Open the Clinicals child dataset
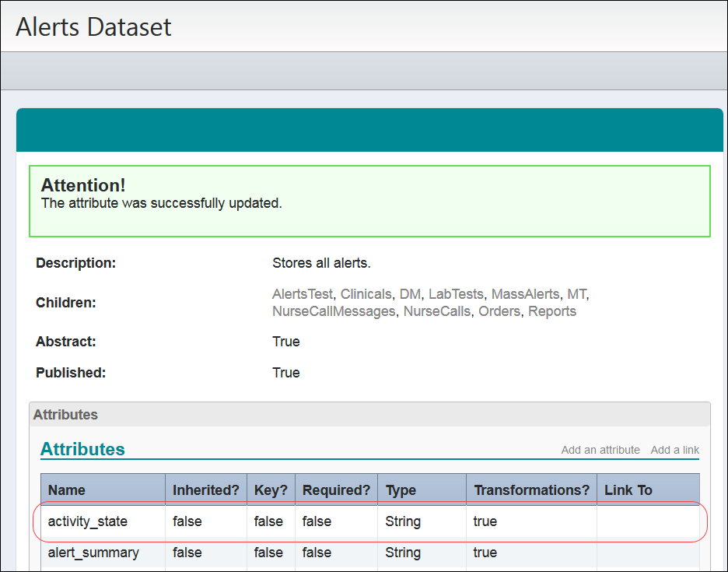 point(366,294)
